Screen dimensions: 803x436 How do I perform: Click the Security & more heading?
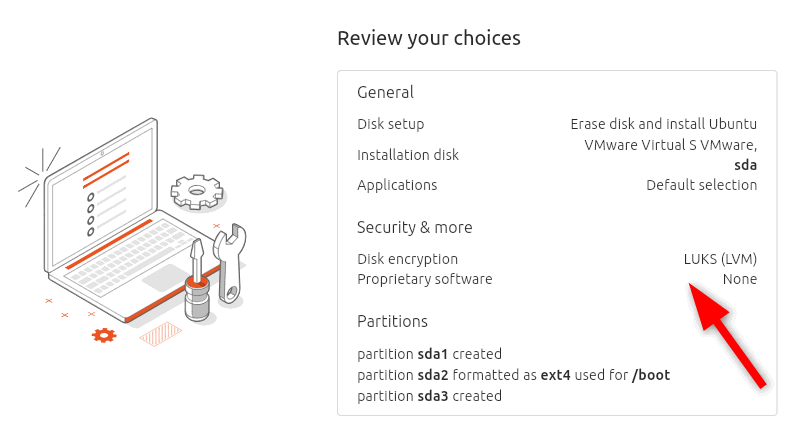(414, 227)
